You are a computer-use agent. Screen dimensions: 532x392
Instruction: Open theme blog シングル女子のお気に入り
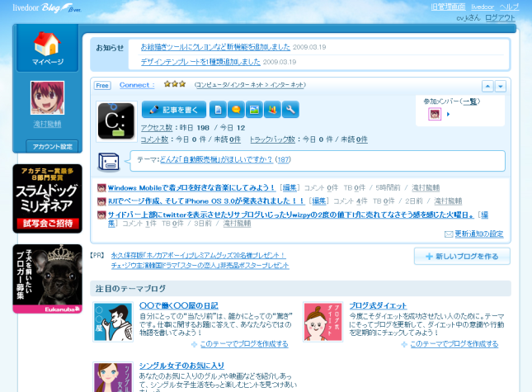pyautogui.click(x=181, y=366)
